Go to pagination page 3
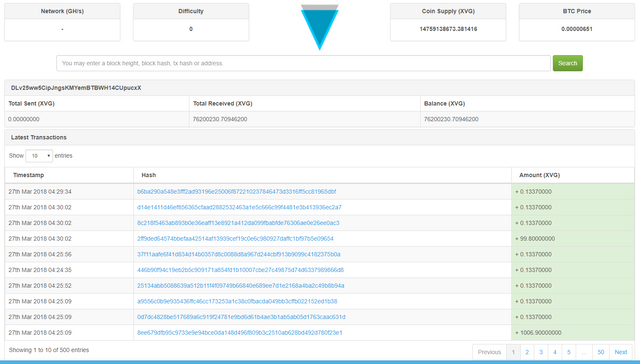 coord(541,352)
